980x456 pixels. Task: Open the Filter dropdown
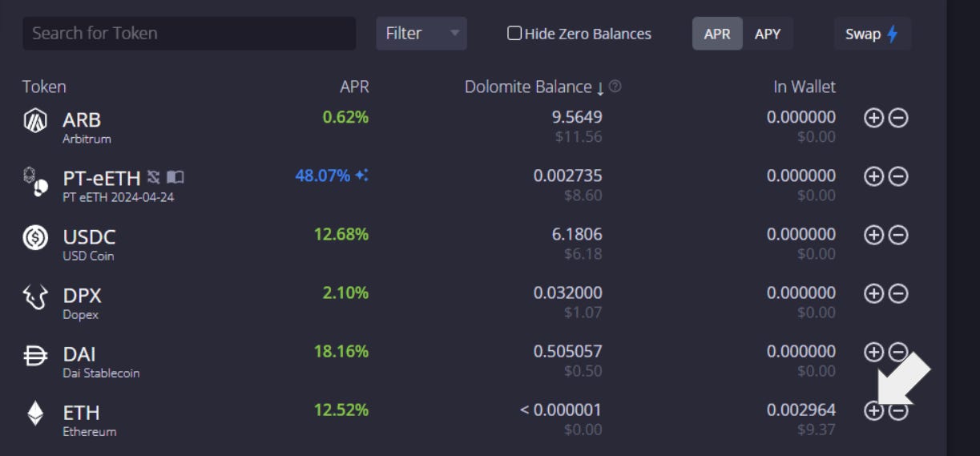tap(421, 34)
